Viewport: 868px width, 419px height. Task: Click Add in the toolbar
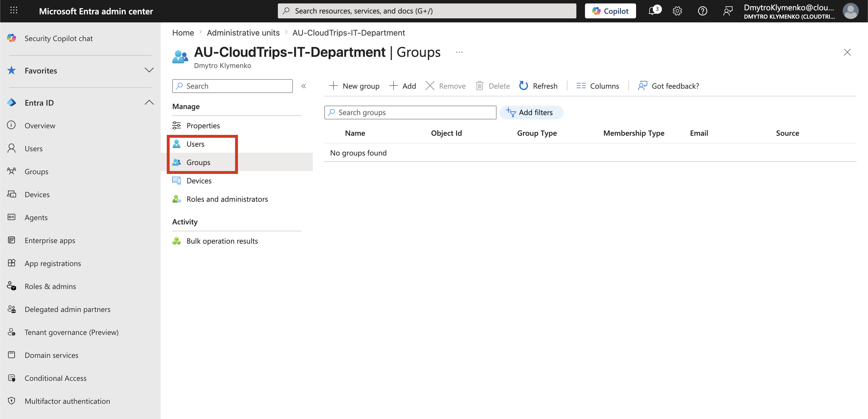tap(402, 86)
